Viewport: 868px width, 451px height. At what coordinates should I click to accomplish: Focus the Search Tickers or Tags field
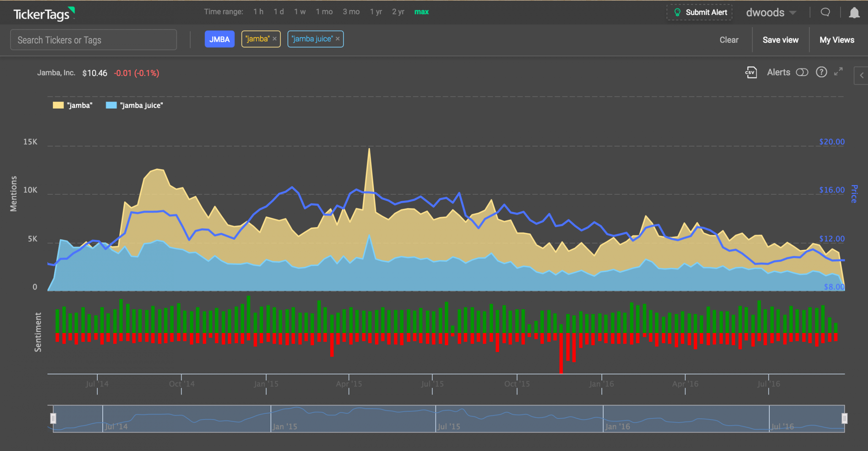[94, 40]
